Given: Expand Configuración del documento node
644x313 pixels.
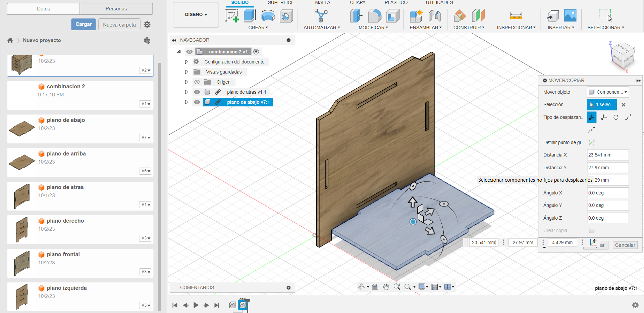Looking at the screenshot, I should [x=186, y=62].
